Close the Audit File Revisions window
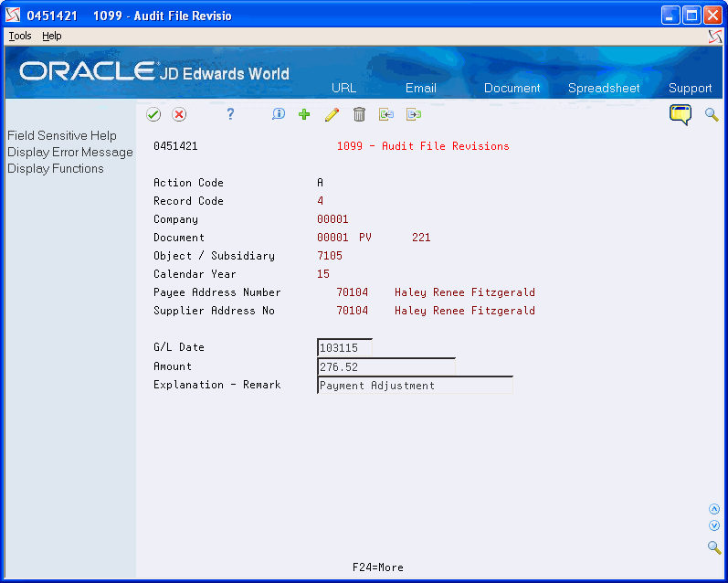The image size is (728, 583). (x=712, y=16)
